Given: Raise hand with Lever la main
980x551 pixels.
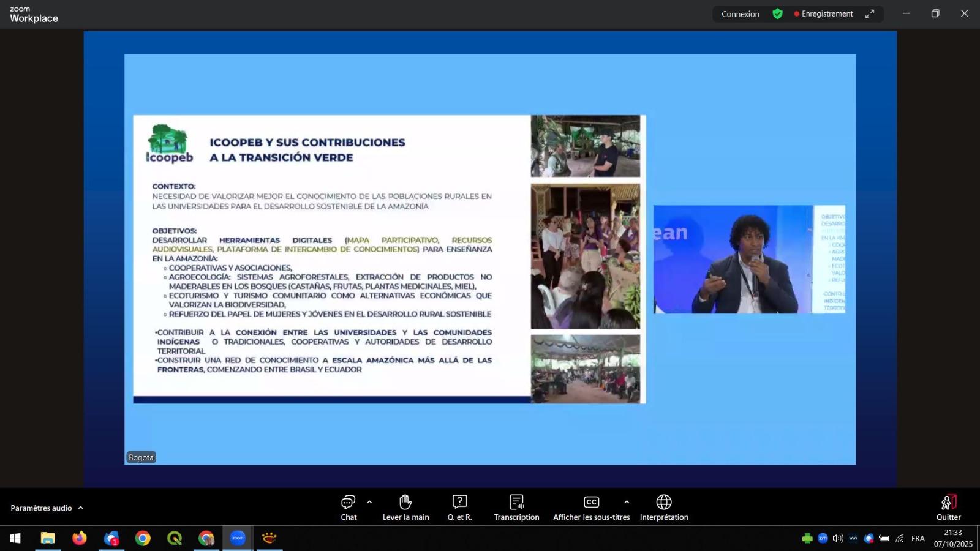Looking at the screenshot, I should point(405,507).
